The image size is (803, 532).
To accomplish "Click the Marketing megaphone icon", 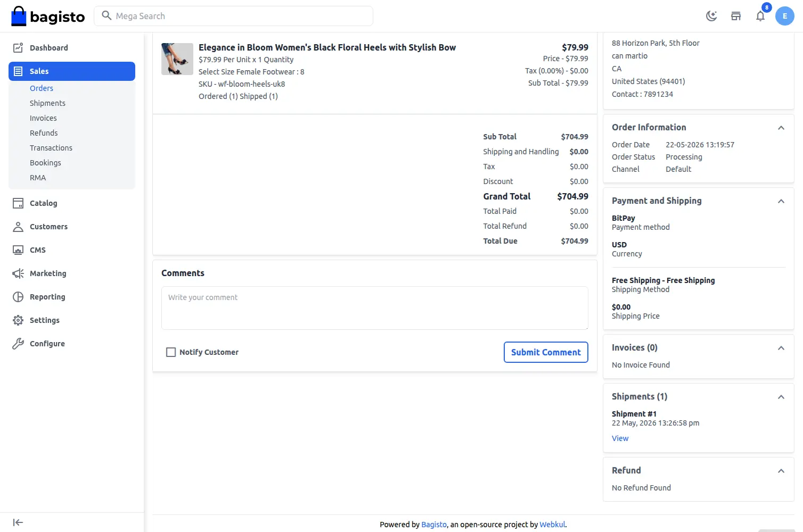I will point(18,273).
